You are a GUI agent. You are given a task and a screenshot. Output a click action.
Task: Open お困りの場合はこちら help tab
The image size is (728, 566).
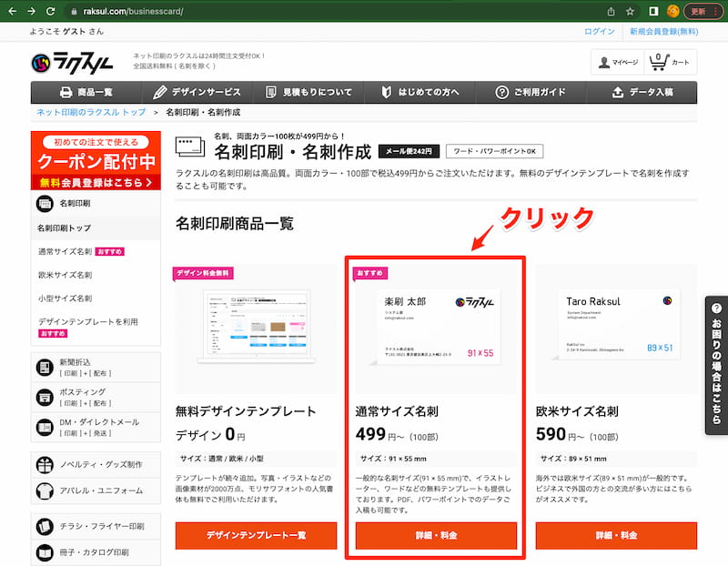pos(716,365)
